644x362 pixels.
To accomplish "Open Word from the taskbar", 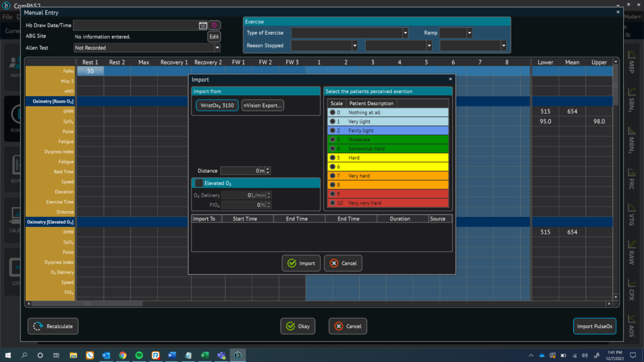I will (x=172, y=355).
